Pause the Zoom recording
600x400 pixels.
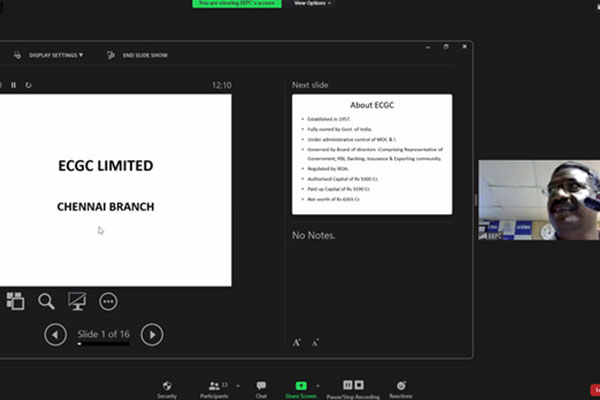(x=347, y=385)
